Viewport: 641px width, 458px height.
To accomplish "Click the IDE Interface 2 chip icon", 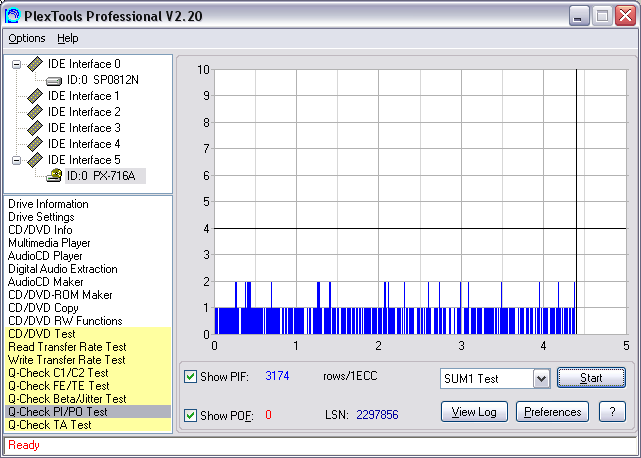I will coord(35,112).
